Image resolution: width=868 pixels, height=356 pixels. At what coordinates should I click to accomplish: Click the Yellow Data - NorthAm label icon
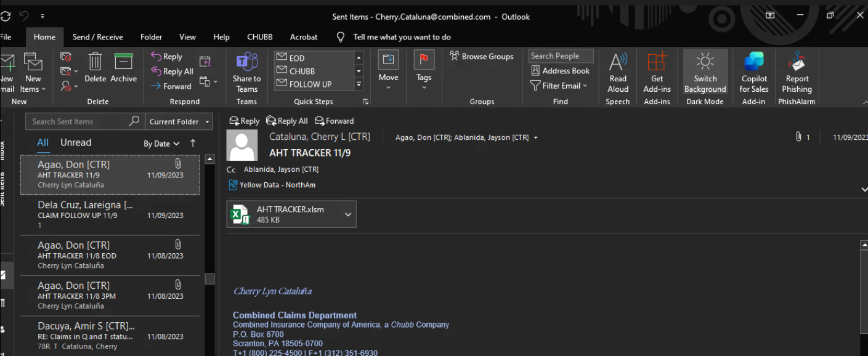(233, 185)
